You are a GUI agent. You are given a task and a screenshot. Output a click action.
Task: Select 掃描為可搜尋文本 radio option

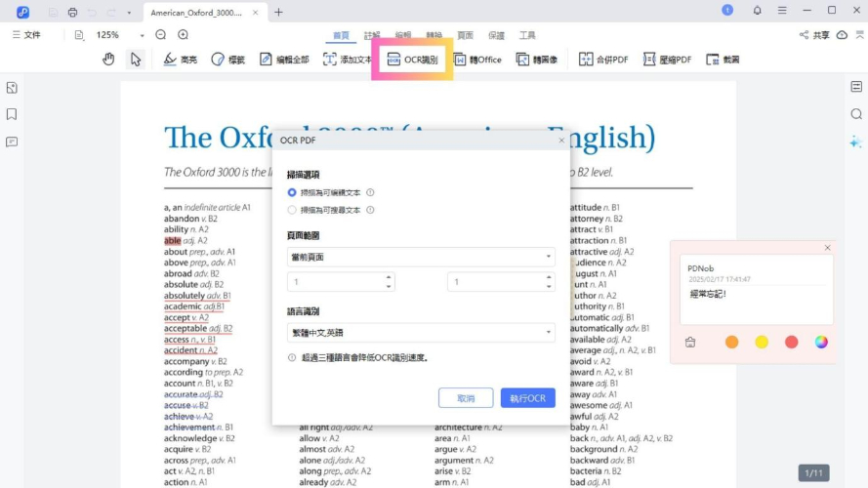(x=292, y=210)
